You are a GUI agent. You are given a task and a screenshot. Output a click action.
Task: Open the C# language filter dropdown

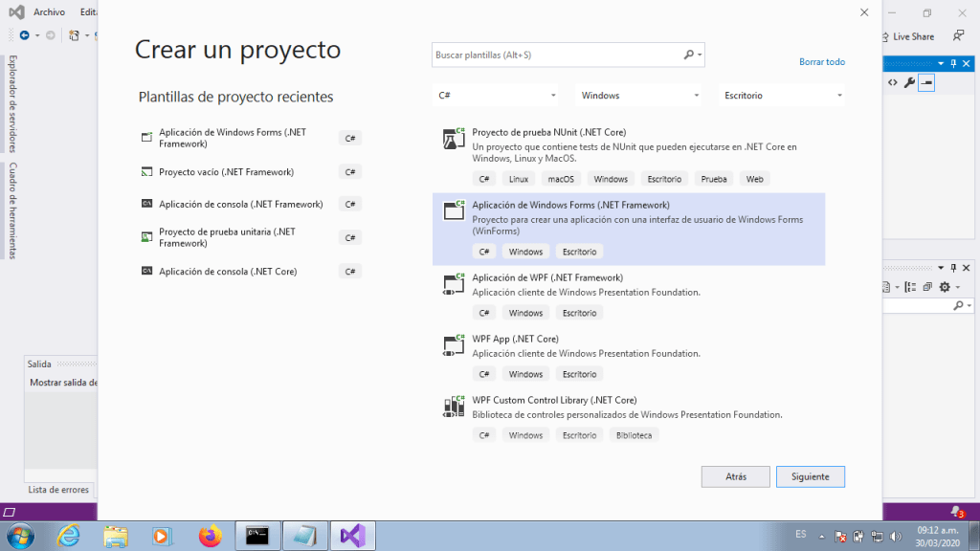(496, 96)
